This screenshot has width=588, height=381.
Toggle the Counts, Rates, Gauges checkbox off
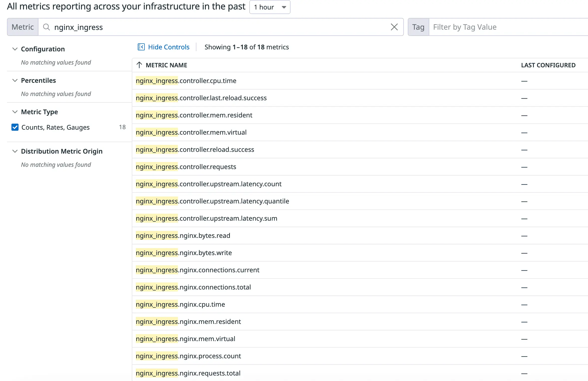pyautogui.click(x=15, y=127)
